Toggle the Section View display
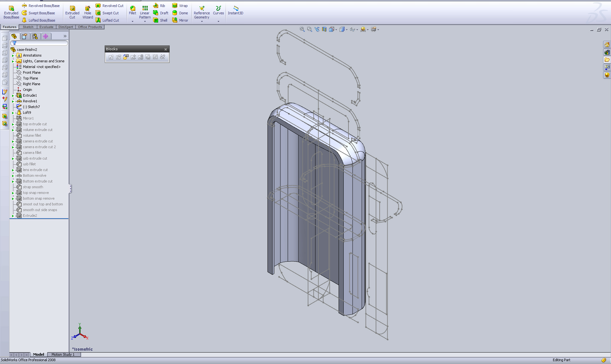Viewport: 611px width, 364px height. pos(324,29)
